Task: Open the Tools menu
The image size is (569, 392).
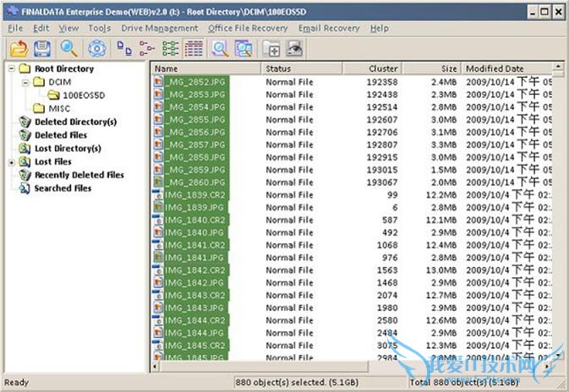Action: (100, 28)
